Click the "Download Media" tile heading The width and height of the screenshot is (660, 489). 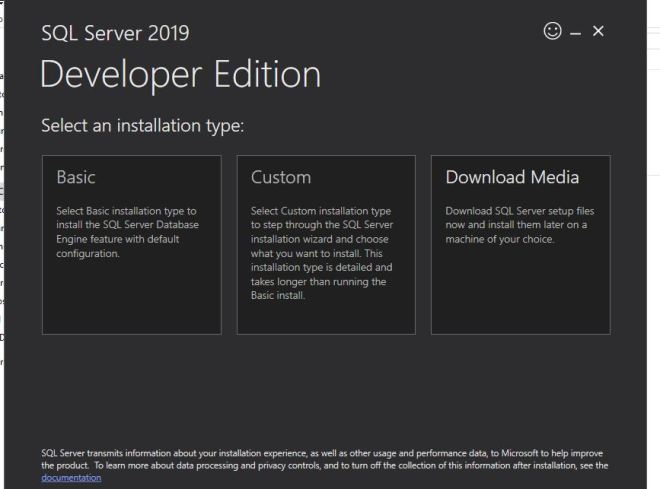coord(512,178)
